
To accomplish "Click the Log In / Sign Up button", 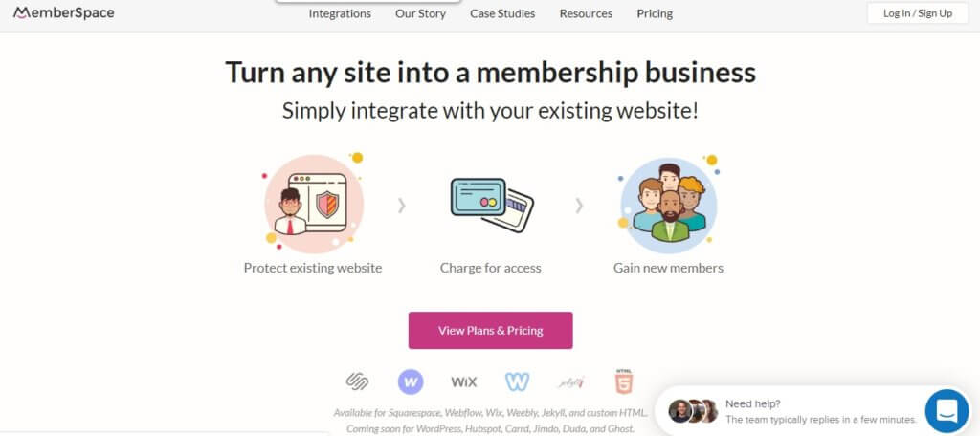I will [x=918, y=13].
